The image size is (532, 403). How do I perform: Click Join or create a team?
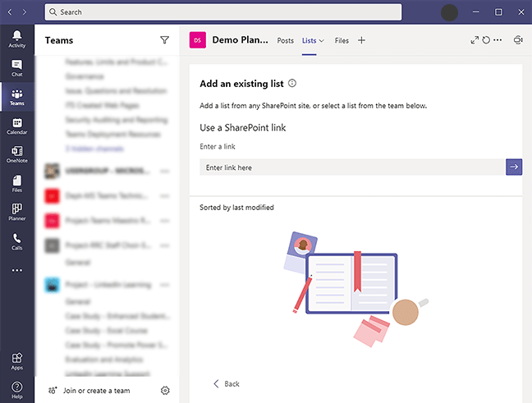coord(96,391)
